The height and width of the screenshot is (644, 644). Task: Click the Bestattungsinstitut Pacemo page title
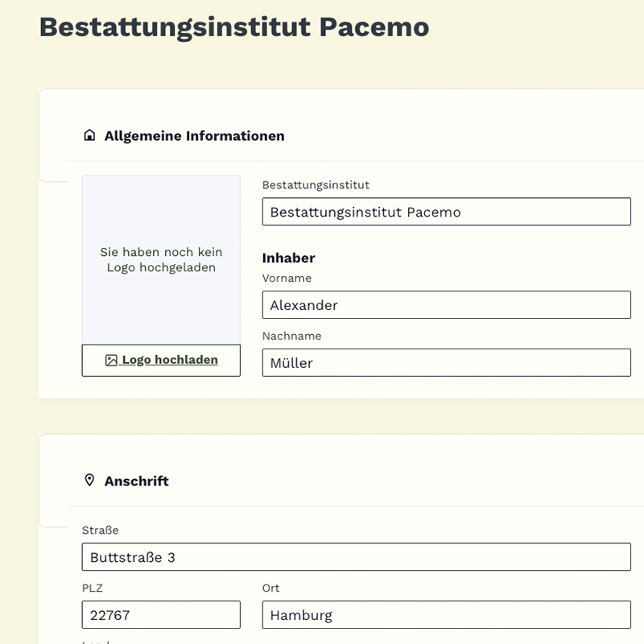pyautogui.click(x=233, y=27)
